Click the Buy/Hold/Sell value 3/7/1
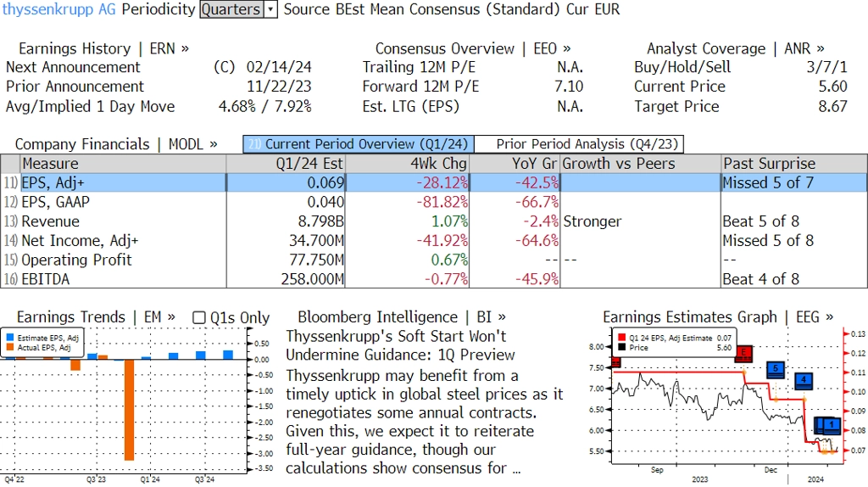Image resolution: width=868 pixels, height=487 pixels. pos(827,68)
